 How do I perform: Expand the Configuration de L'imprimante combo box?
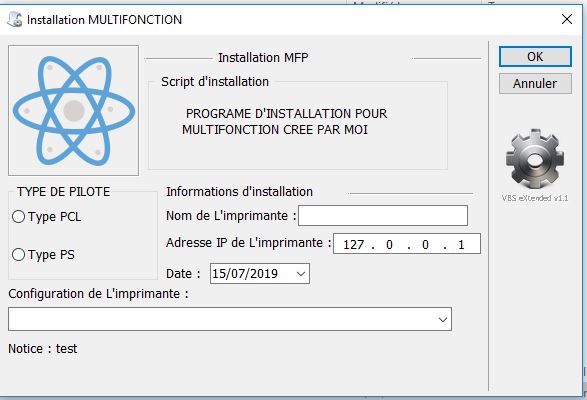[442, 319]
